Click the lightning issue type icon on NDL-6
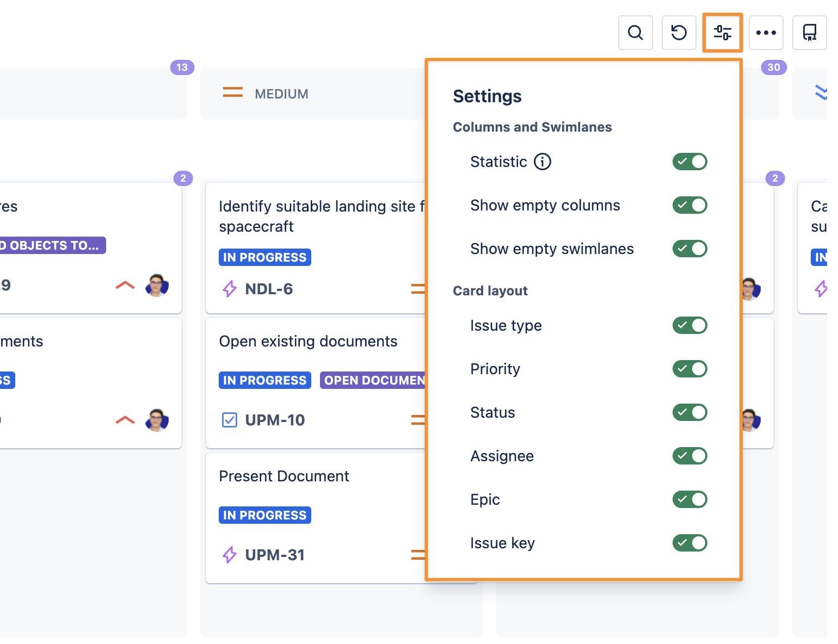 coord(230,289)
